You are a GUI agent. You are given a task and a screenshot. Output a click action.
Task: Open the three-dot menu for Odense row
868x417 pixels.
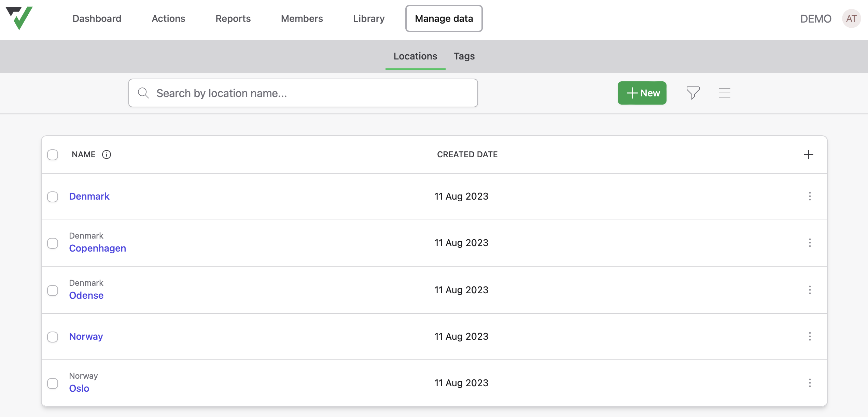click(x=810, y=290)
